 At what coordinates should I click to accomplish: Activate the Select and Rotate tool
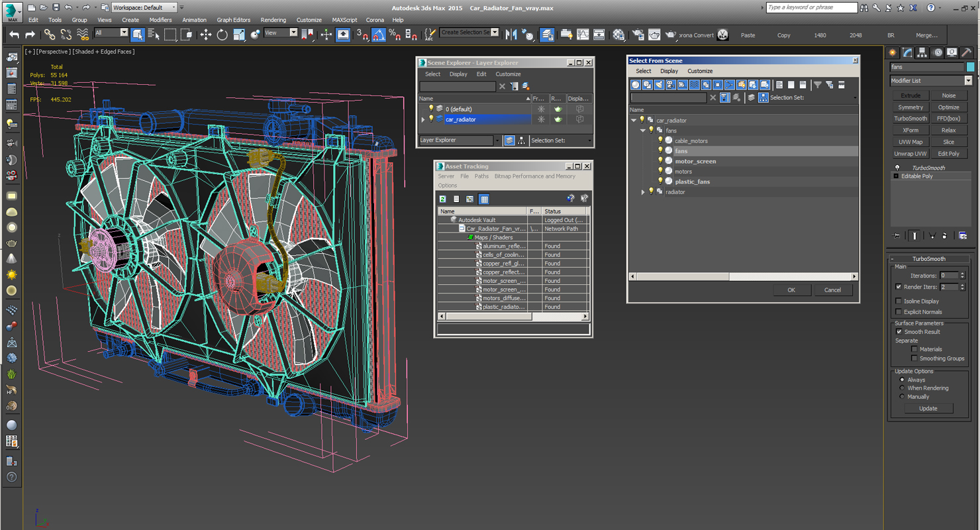(222, 34)
